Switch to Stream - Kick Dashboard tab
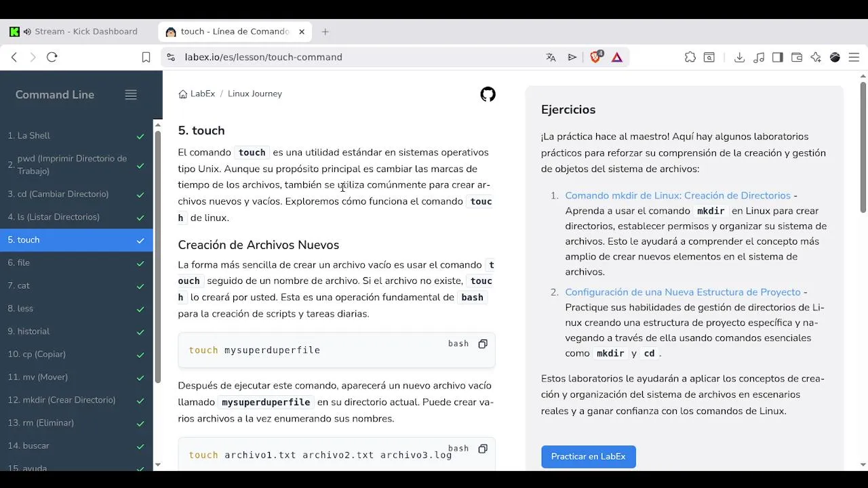Screen dimensions: 868x488 click(79, 32)
